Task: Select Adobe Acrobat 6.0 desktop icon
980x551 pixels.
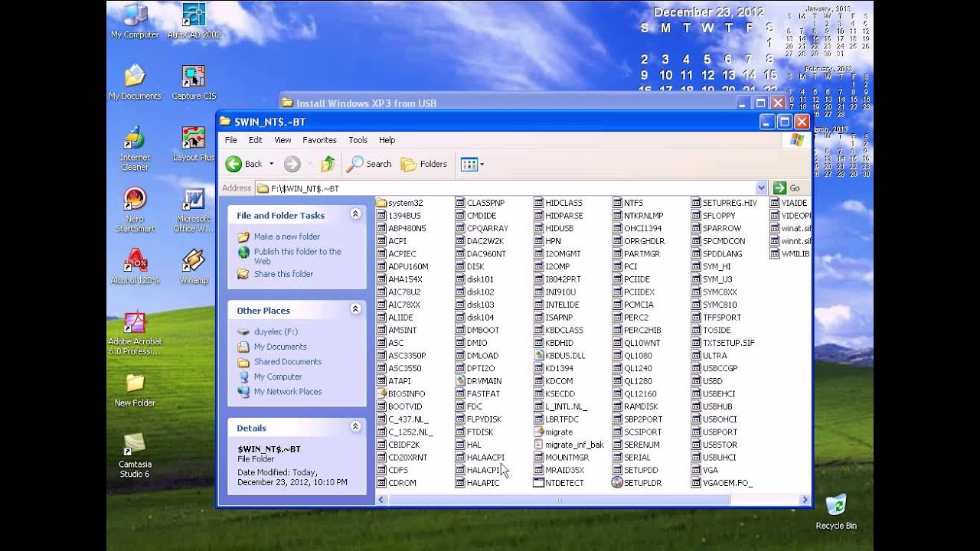Action: (x=135, y=334)
